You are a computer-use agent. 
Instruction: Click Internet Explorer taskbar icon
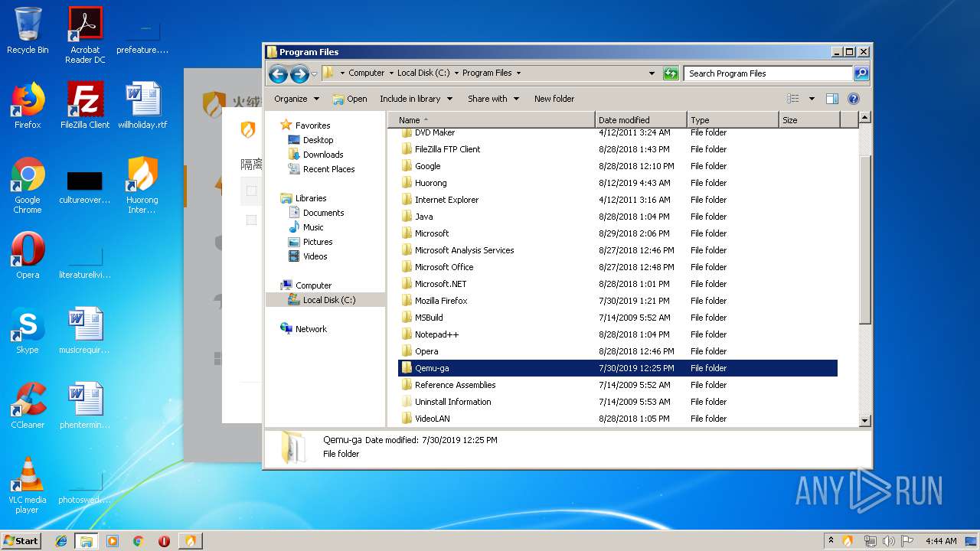[x=61, y=540]
